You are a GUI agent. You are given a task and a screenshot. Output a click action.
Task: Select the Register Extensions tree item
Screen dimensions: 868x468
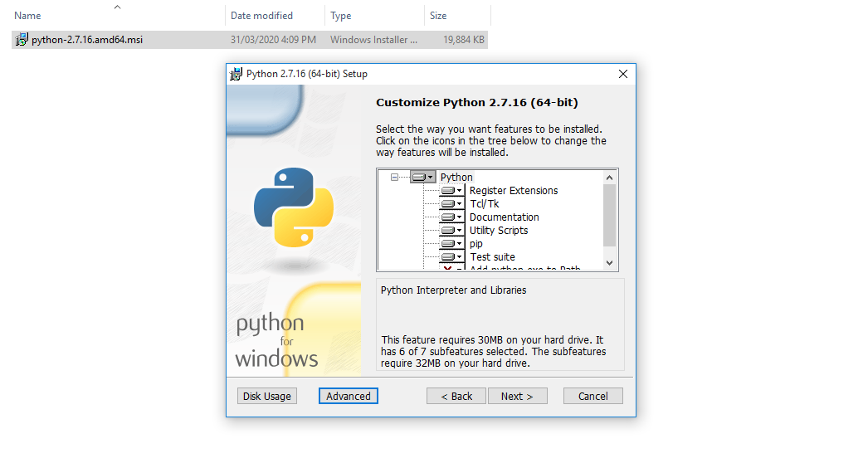click(x=513, y=191)
